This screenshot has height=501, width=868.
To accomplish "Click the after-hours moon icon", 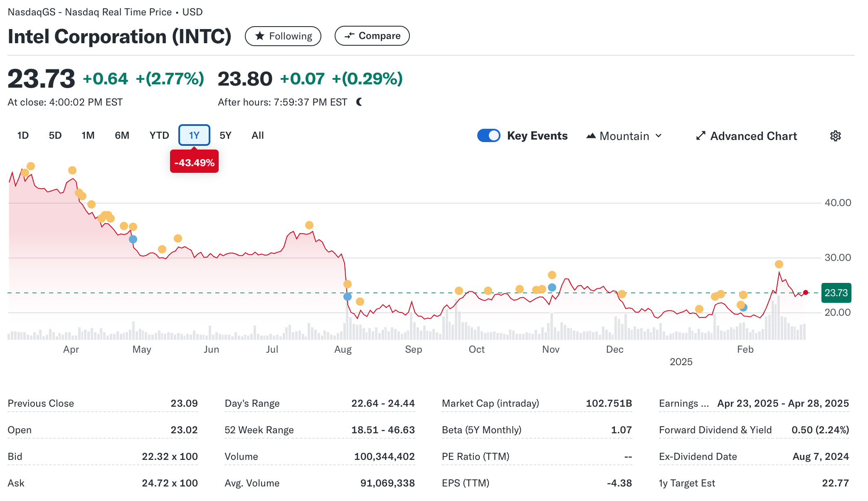I will (360, 102).
